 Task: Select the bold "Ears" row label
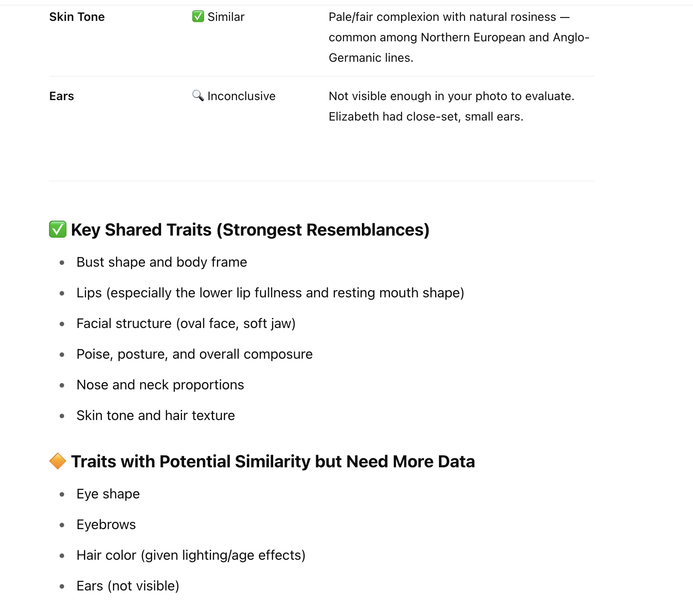[61, 96]
